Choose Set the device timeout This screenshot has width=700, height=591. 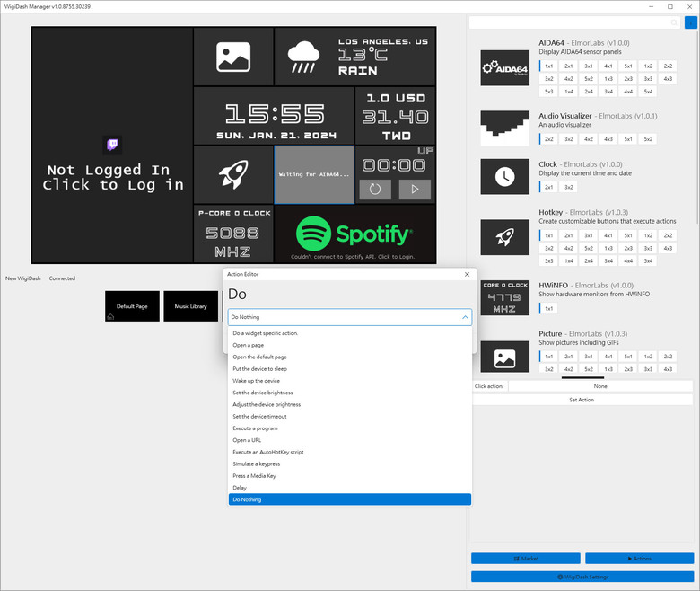(350, 417)
